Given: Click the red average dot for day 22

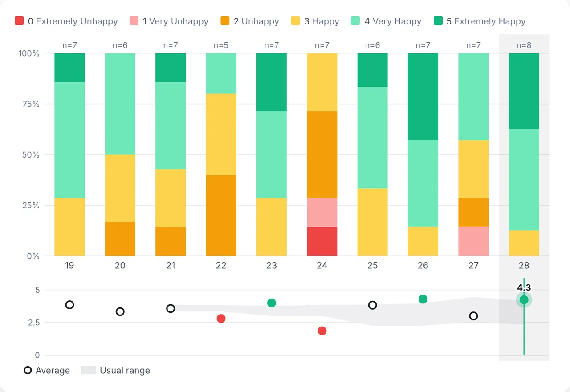Looking at the screenshot, I should click(221, 319).
